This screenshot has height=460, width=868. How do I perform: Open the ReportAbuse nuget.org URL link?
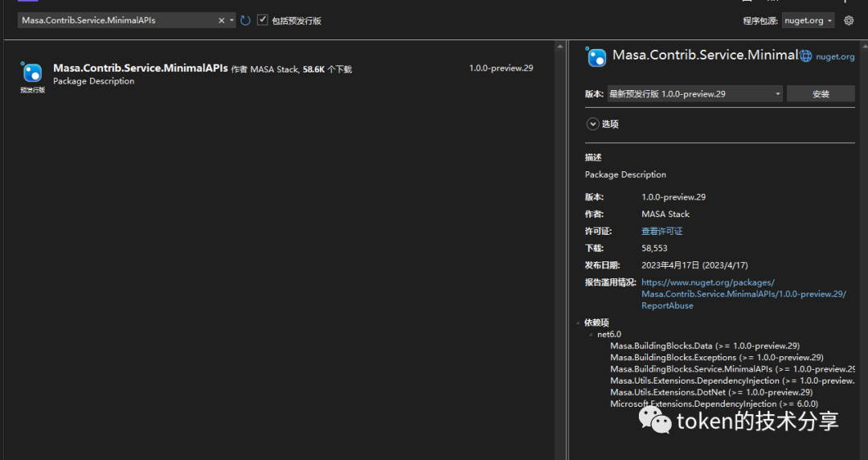(743, 294)
